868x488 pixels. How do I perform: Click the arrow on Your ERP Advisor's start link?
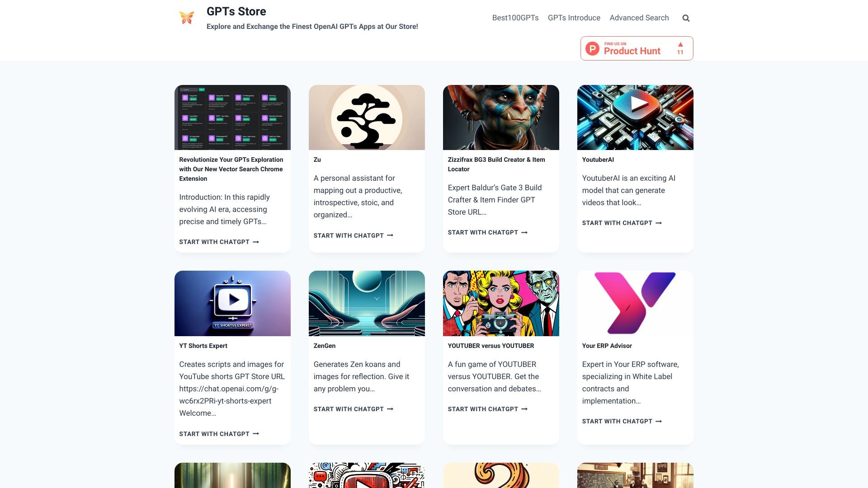click(x=659, y=421)
